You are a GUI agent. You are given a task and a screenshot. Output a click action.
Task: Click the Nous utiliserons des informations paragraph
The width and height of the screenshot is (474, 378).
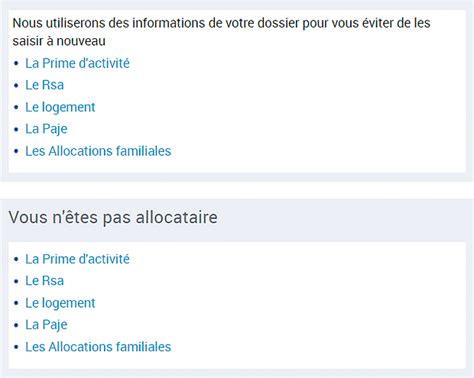[221, 32]
